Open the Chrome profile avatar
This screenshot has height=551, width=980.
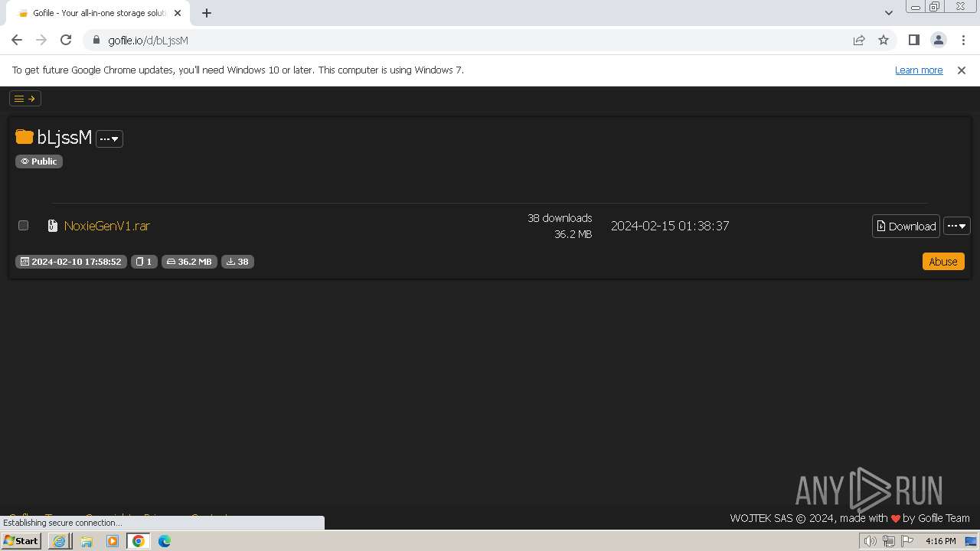938,40
